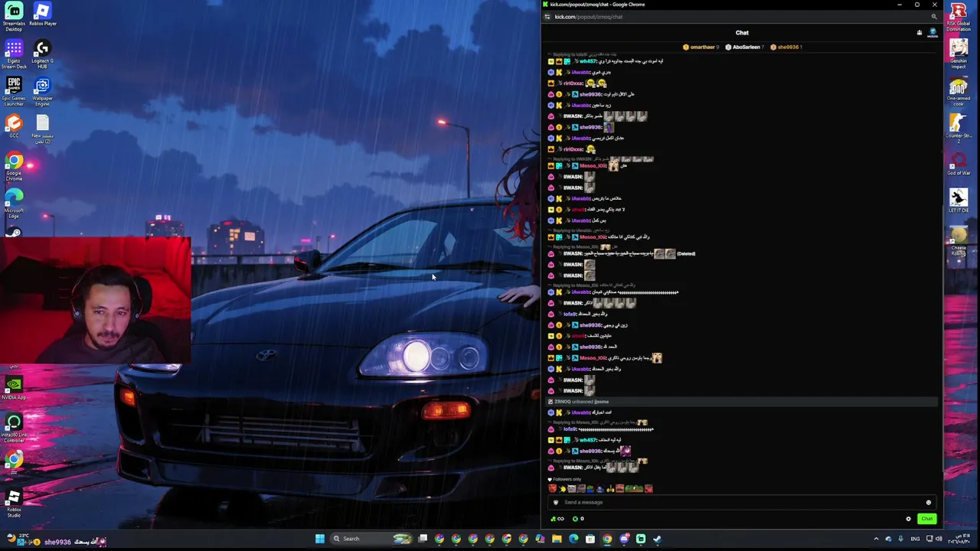Click she9936 in the top gifters bar
The image size is (980, 551).
point(787,47)
